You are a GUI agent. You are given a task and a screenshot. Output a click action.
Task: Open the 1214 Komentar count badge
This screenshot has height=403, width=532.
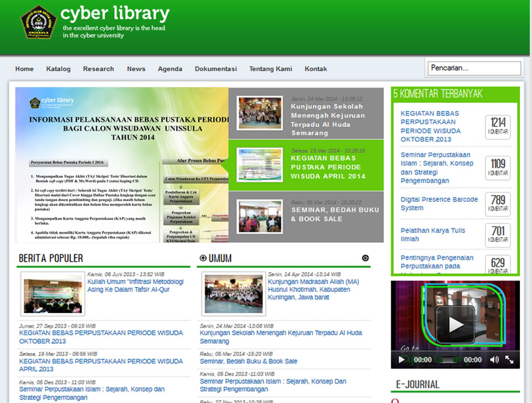[498, 126]
